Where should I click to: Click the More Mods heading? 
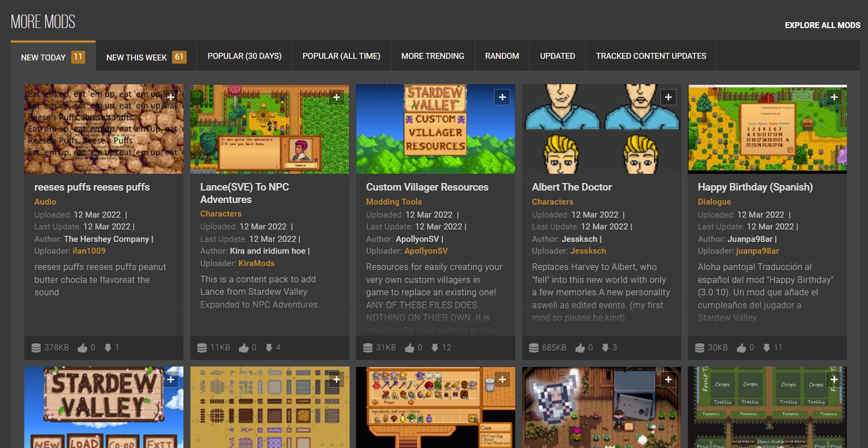(43, 22)
